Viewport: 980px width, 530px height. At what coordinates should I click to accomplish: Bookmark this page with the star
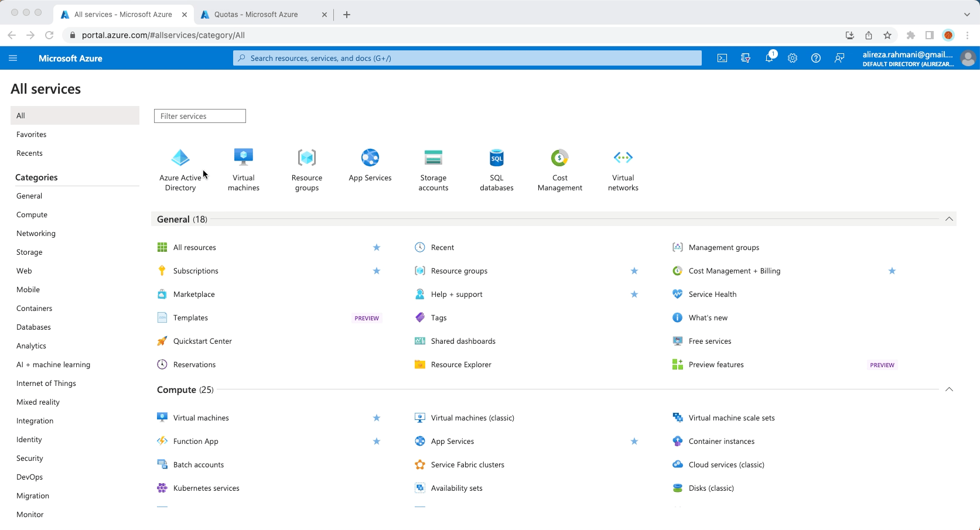(x=887, y=35)
